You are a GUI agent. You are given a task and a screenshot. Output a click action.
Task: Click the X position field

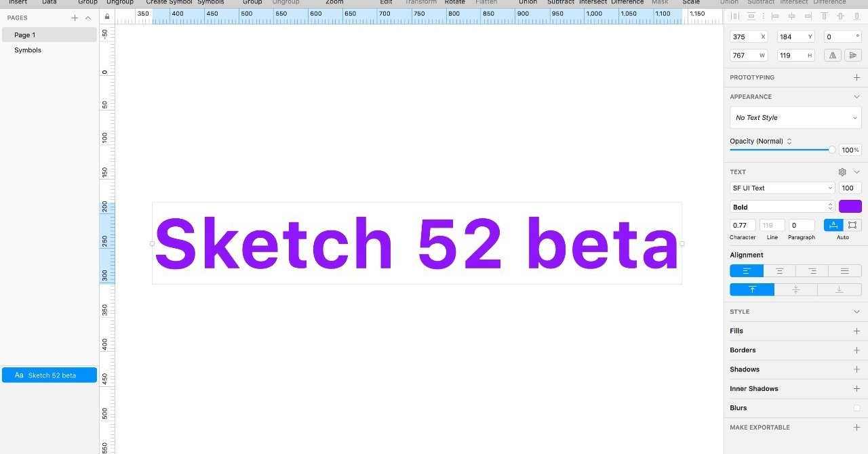click(x=749, y=37)
